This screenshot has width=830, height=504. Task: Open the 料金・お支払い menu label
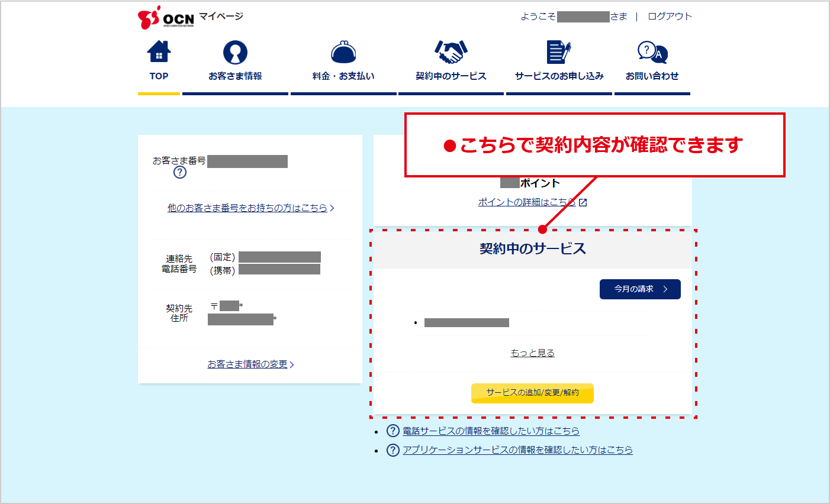coord(343,76)
